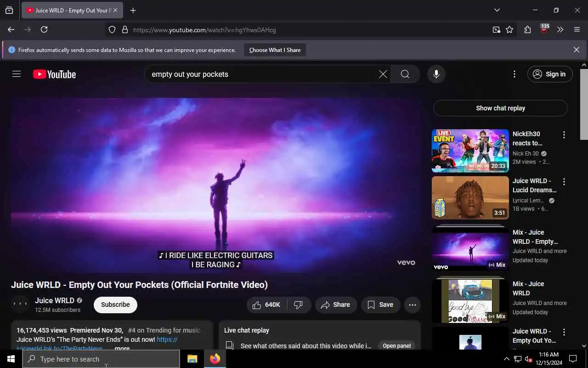Start voice search with microphone icon
The image size is (588, 368).
click(436, 74)
